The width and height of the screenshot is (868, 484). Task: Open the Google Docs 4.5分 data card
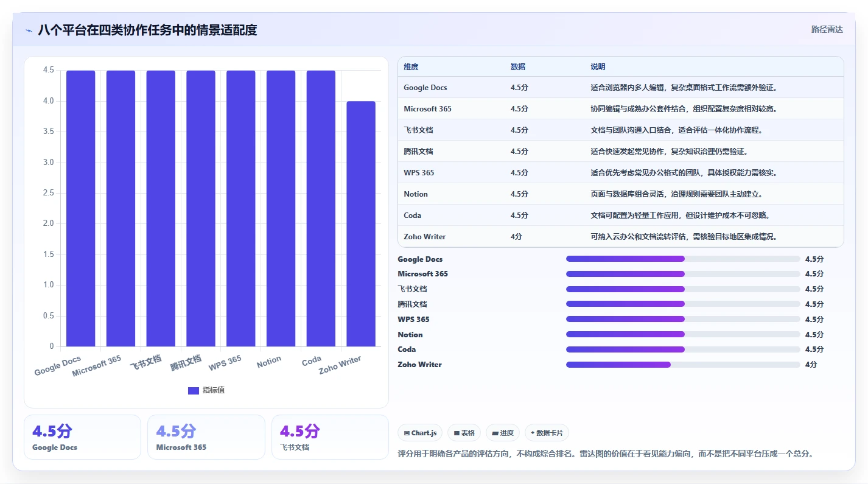[x=82, y=437]
